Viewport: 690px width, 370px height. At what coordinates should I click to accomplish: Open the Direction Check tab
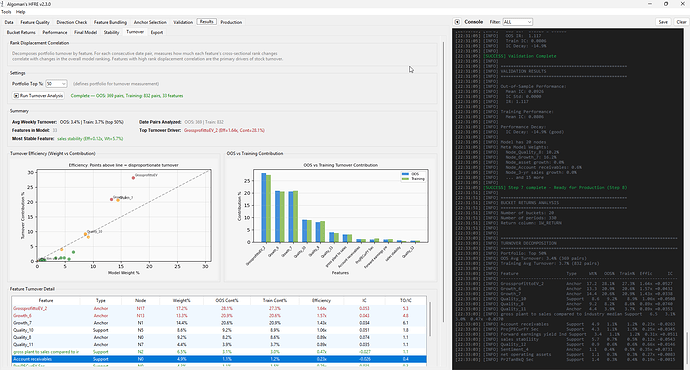point(72,22)
